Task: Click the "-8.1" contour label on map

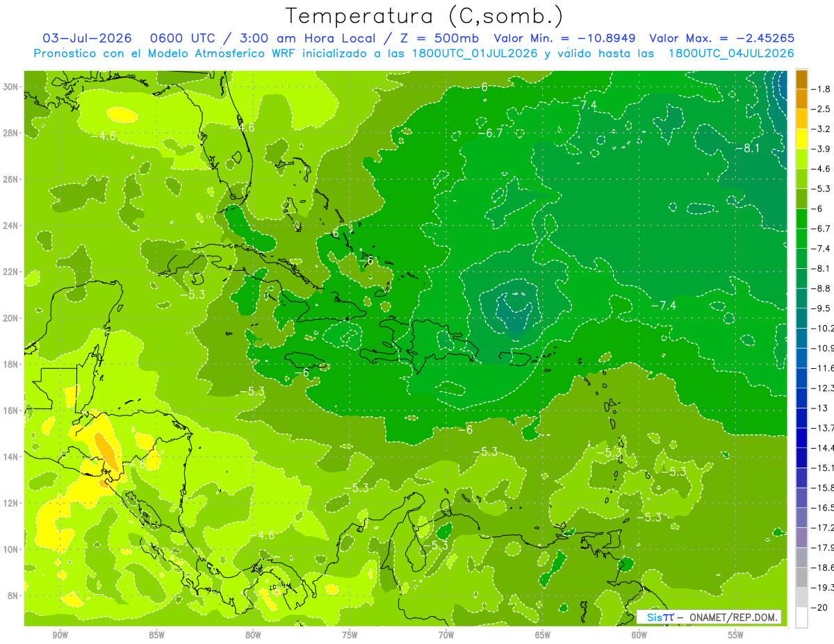Action: (x=748, y=148)
